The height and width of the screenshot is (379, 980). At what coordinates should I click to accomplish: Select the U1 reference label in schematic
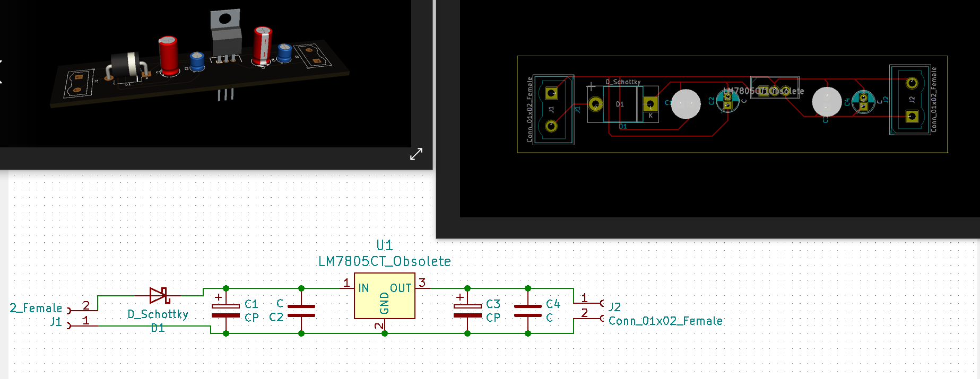[x=384, y=245]
